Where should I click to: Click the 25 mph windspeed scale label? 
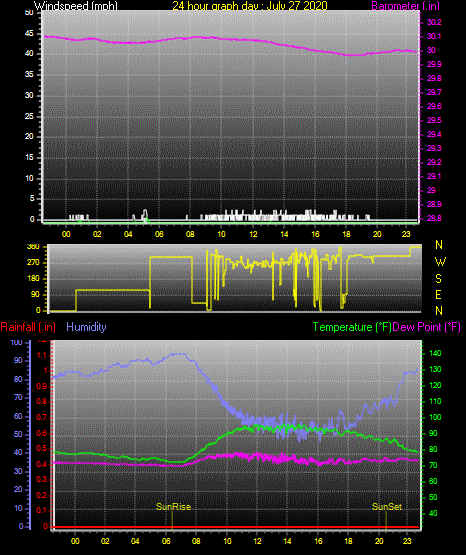click(29, 116)
